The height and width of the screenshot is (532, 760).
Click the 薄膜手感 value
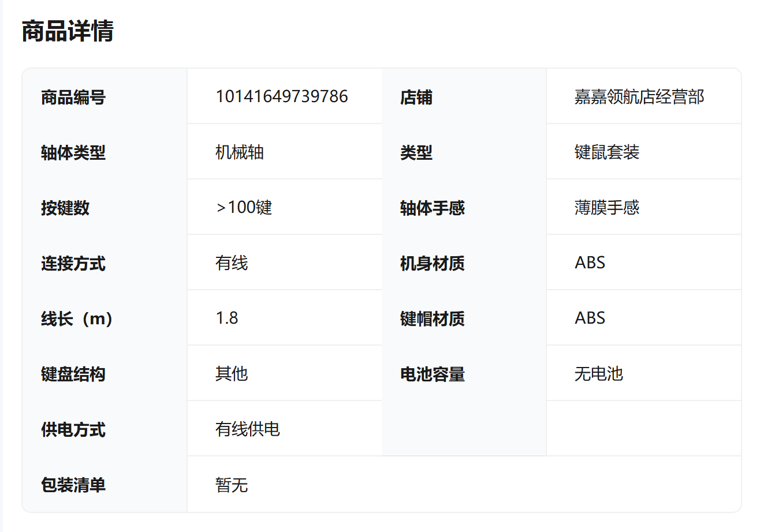click(x=607, y=208)
